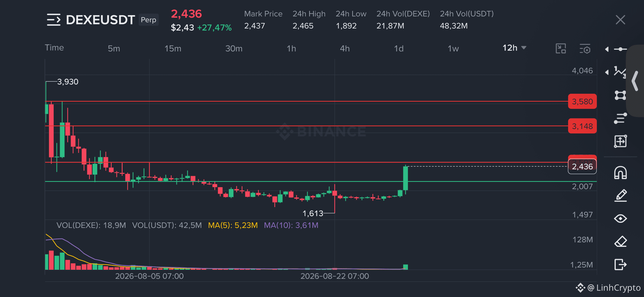The height and width of the screenshot is (297, 644).
Task: Click the 3,148 resistance price label
Action: (582, 126)
